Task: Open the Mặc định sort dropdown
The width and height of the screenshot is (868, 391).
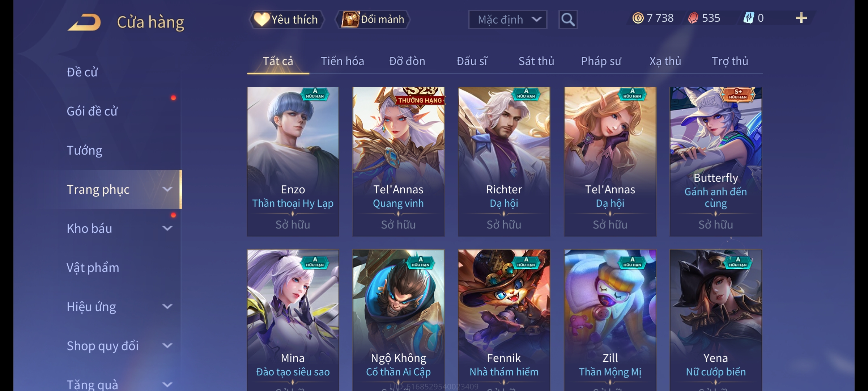Action: (507, 20)
